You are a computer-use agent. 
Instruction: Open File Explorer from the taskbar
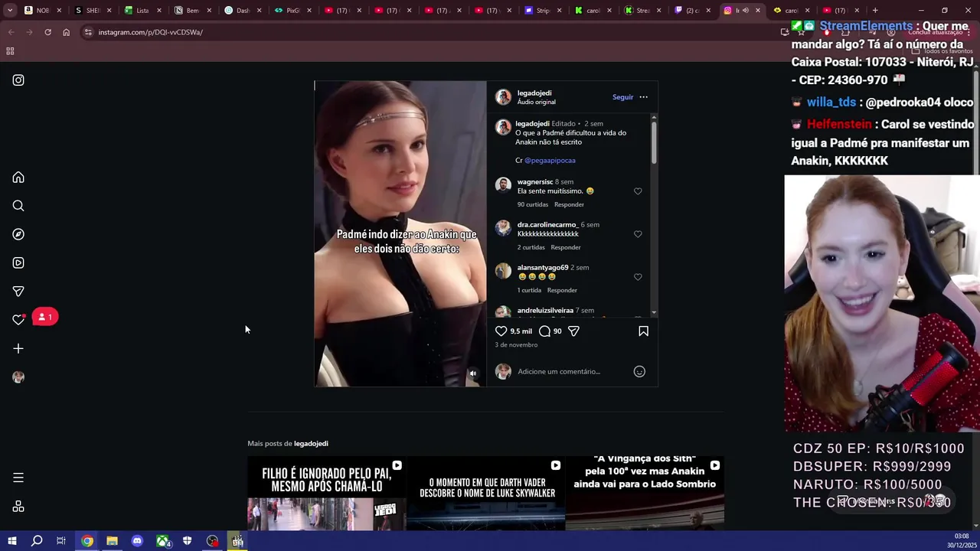(x=112, y=541)
